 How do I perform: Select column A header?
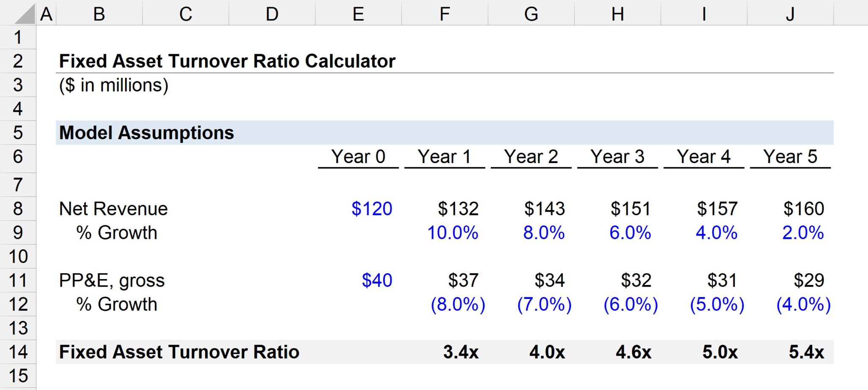click(x=47, y=14)
